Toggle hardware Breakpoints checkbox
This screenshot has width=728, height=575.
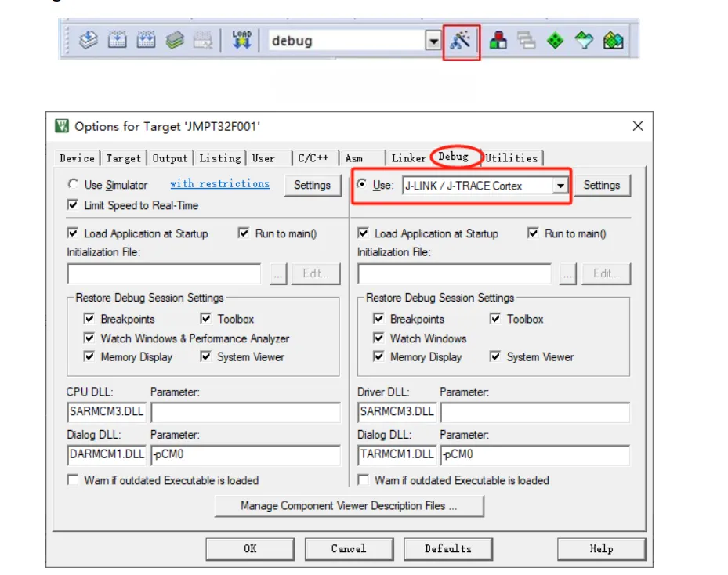click(x=378, y=318)
